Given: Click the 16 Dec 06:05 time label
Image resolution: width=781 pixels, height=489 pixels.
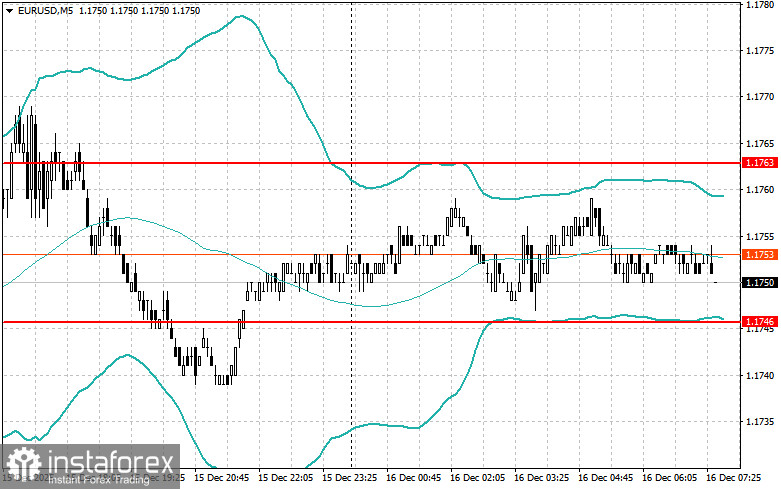Looking at the screenshot, I should (669, 478).
